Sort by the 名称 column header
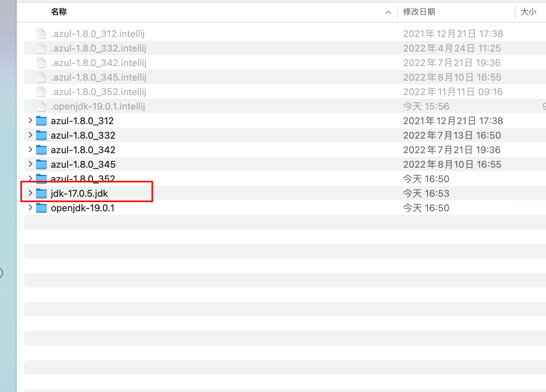 [x=59, y=12]
